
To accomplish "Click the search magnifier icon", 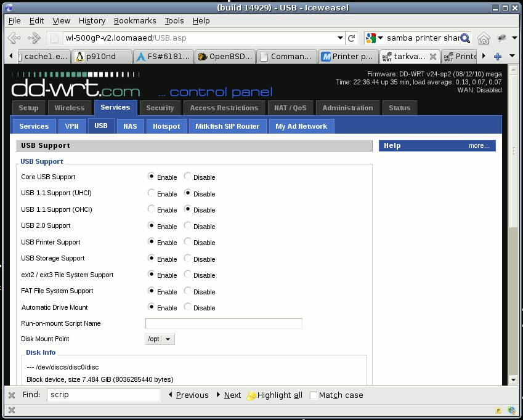I will tap(465, 38).
